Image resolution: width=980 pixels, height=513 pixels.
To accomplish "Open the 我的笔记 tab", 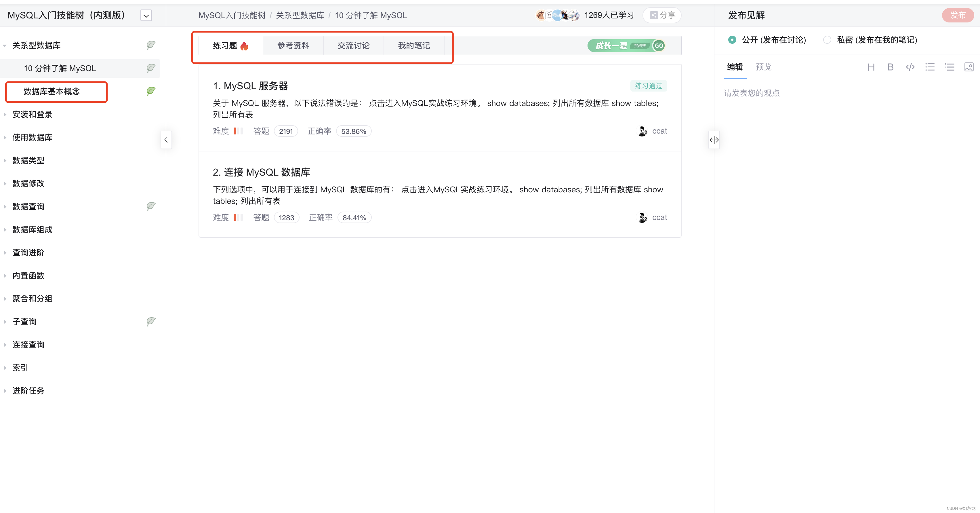I will point(413,45).
